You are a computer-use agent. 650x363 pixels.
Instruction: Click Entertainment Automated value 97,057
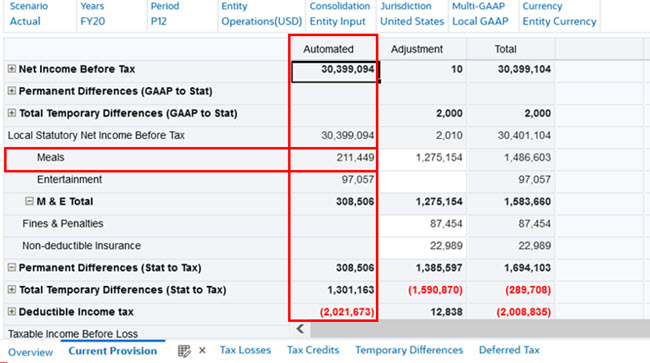point(358,179)
